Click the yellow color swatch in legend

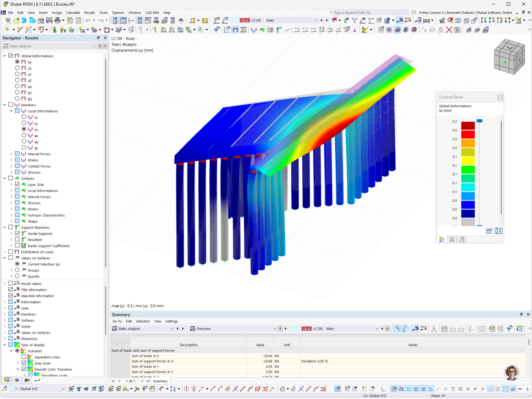[468, 161]
